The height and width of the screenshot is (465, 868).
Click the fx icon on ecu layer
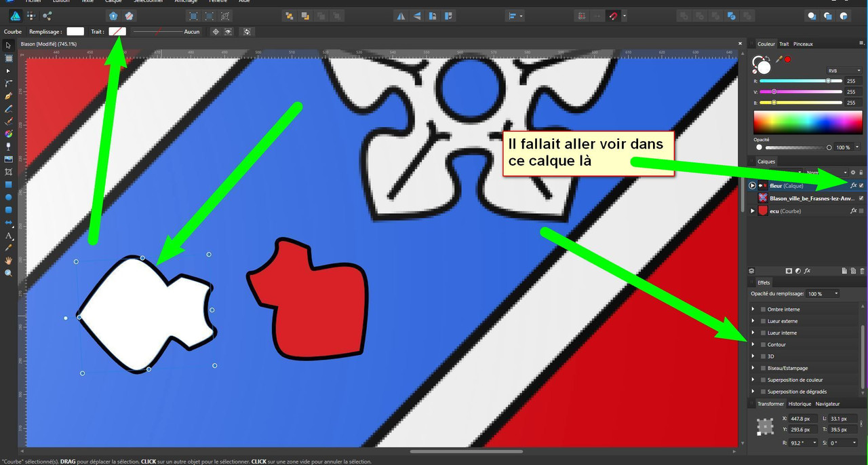pos(853,211)
